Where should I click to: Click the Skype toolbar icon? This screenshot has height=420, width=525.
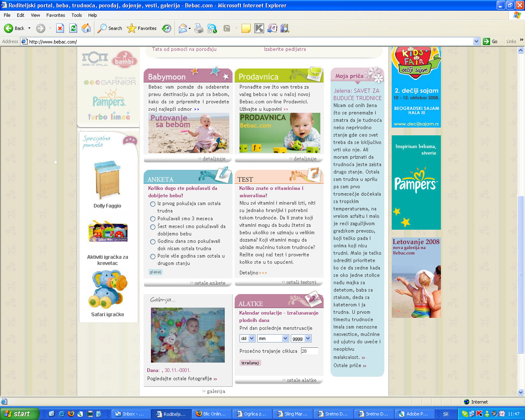tap(212, 28)
